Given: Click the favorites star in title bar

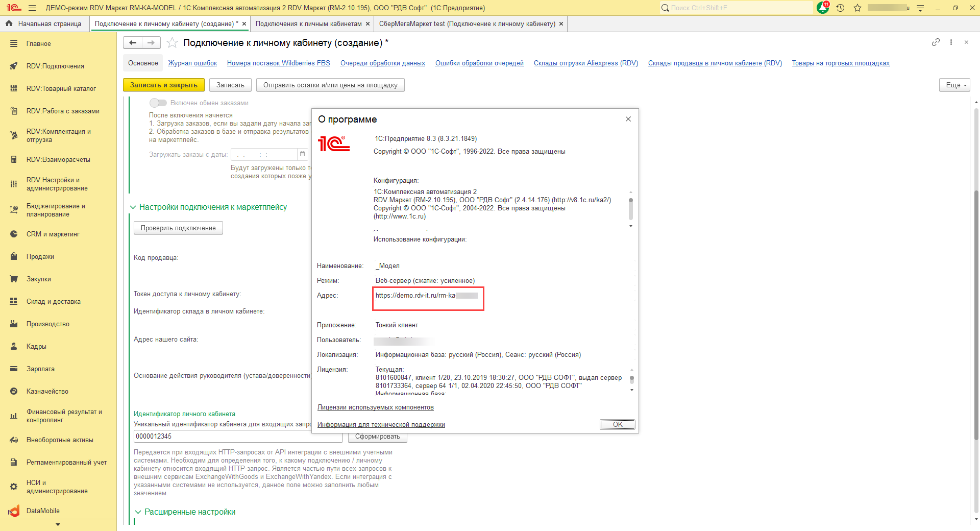Looking at the screenshot, I should tap(857, 8).
